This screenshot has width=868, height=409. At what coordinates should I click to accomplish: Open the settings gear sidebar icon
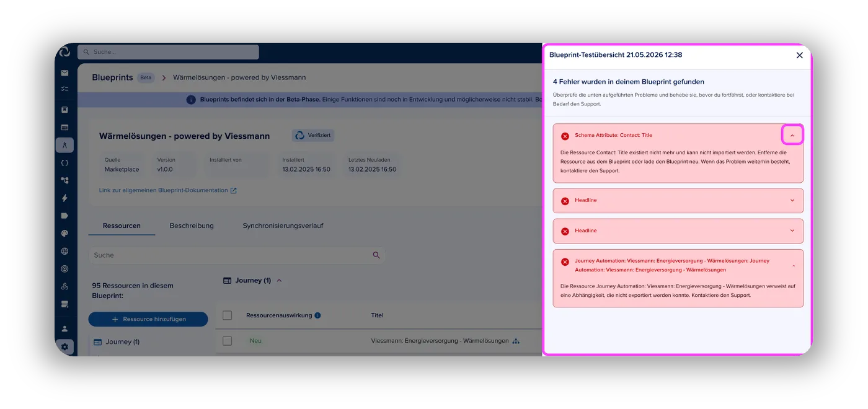pyautogui.click(x=64, y=347)
